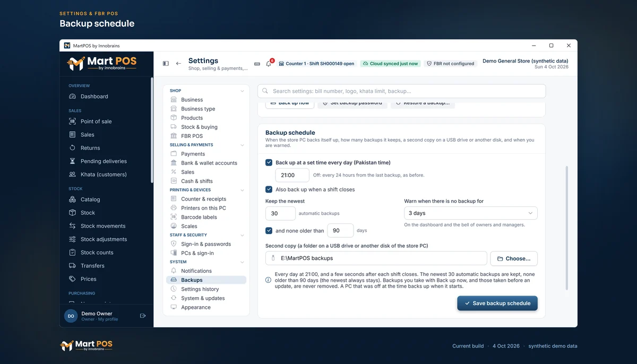The height and width of the screenshot is (364, 637).
Task: Click the Keep the newest 30 field
Action: pyautogui.click(x=280, y=213)
